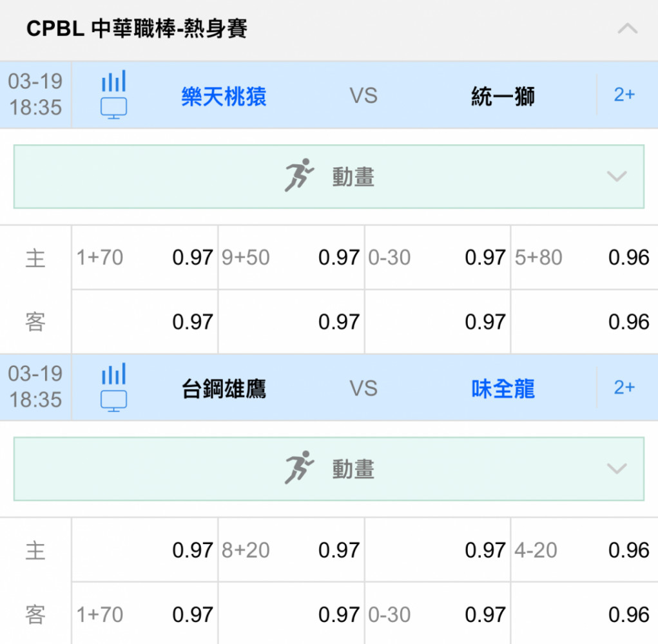The height and width of the screenshot is (644, 658).
Task: Open 2+ more bets for 樂天桃猿 match
Action: [624, 95]
